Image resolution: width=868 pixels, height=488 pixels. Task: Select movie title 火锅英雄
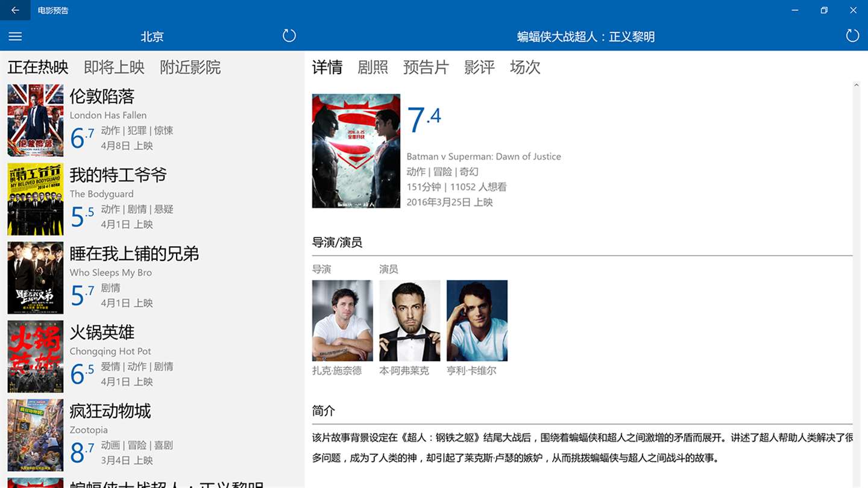[102, 332]
